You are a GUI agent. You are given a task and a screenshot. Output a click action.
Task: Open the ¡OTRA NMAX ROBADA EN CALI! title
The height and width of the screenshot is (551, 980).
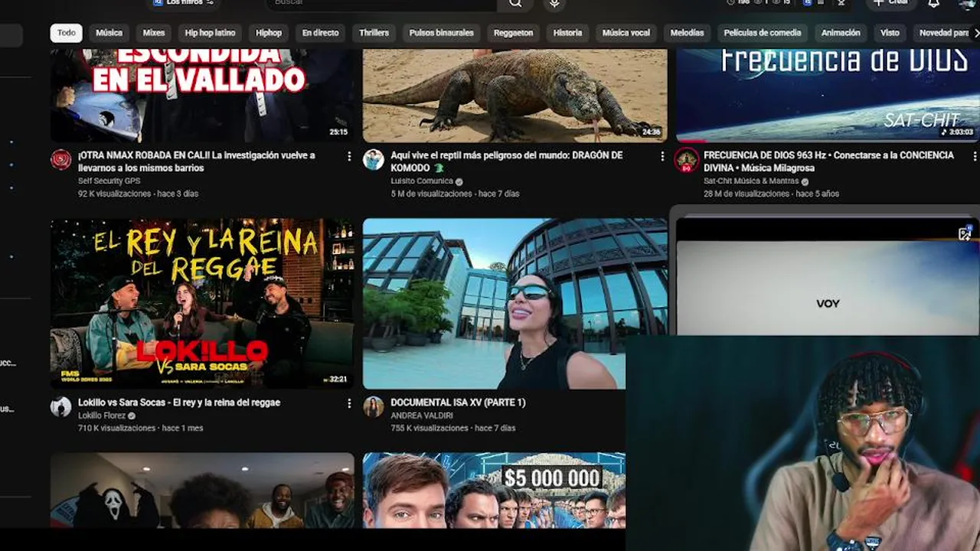(197, 161)
